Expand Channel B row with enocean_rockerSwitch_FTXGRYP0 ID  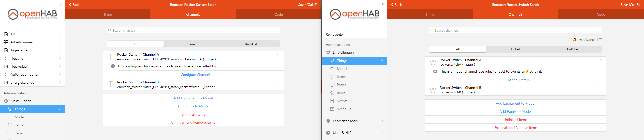point(278,82)
